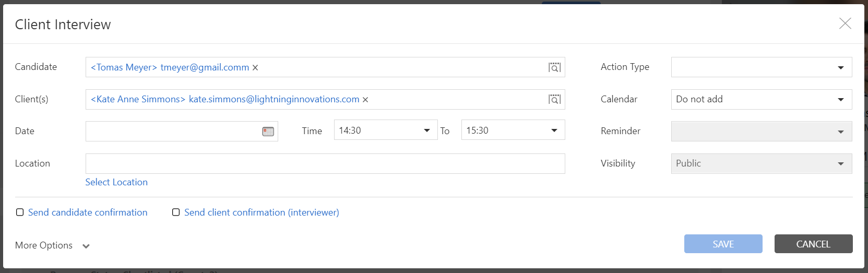Close the Client Interview dialog
This screenshot has width=868, height=273.
(845, 23)
